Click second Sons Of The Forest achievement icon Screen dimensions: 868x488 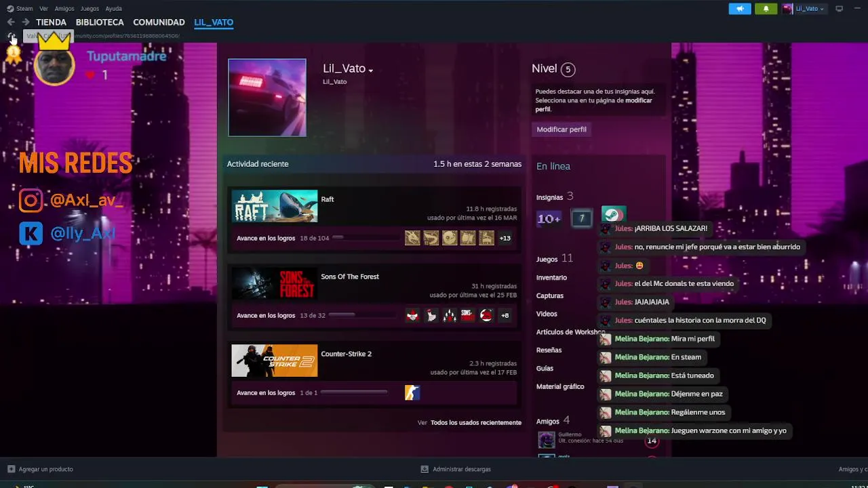431,315
